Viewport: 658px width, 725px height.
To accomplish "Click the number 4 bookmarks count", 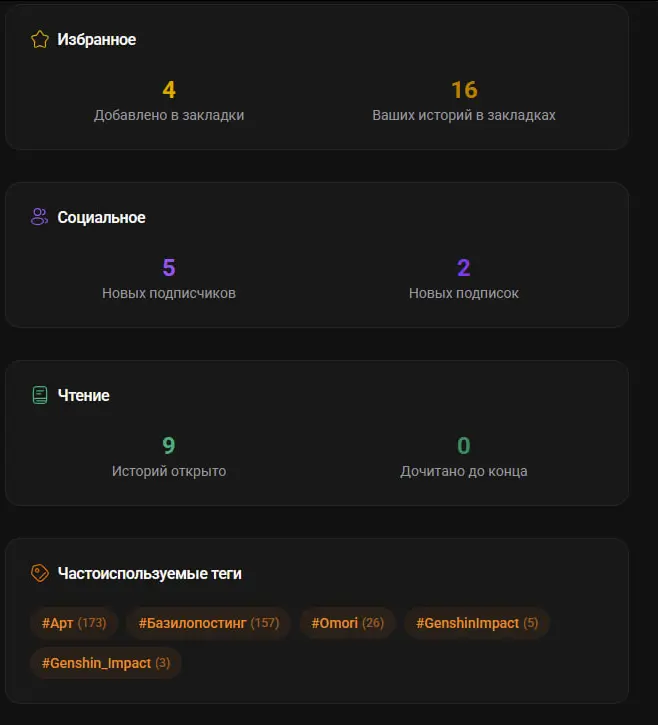I will (x=169, y=90).
